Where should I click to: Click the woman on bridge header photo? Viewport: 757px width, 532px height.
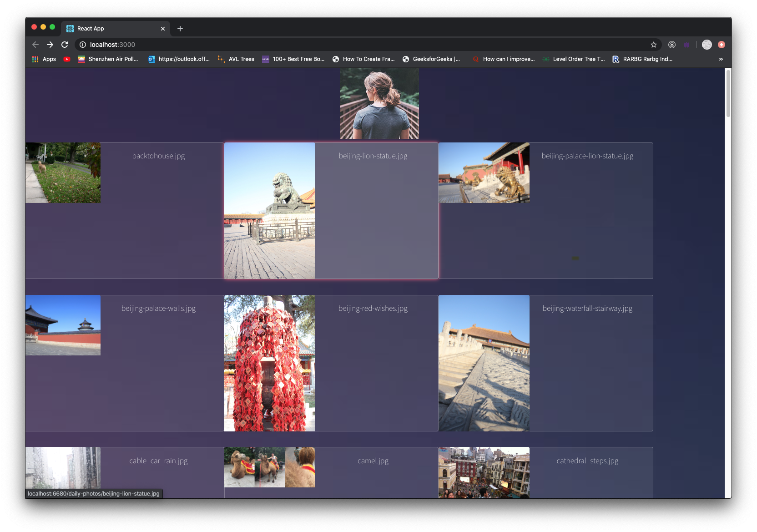[x=379, y=103]
